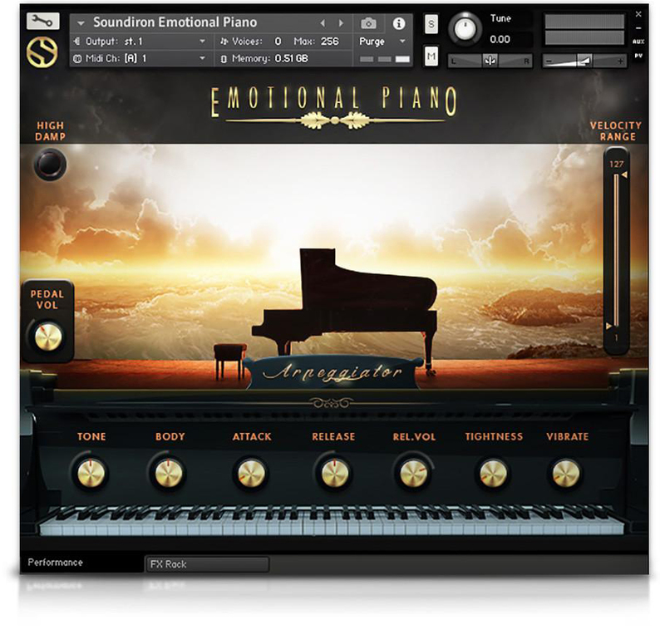Click the volume minus button
This screenshot has width=665, height=644.
point(549,61)
